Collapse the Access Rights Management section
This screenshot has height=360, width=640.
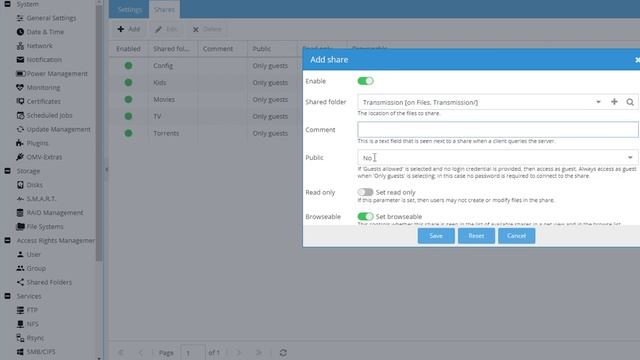pos(7,240)
